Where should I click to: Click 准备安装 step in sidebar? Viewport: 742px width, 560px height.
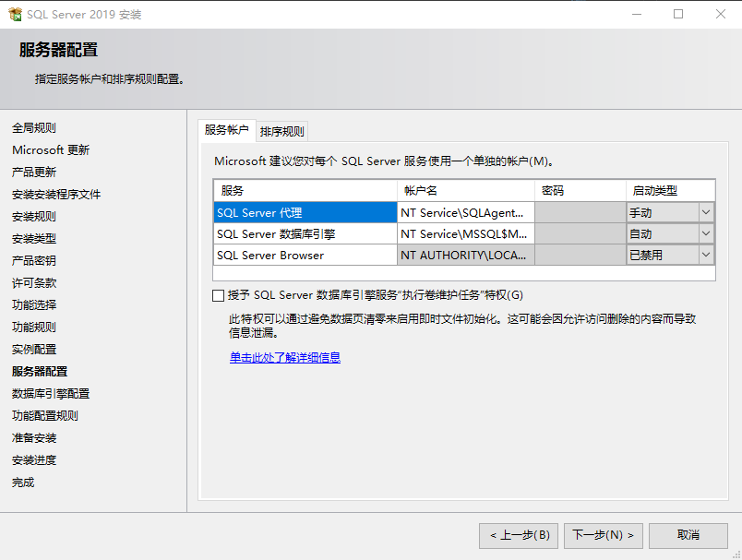coord(34,438)
